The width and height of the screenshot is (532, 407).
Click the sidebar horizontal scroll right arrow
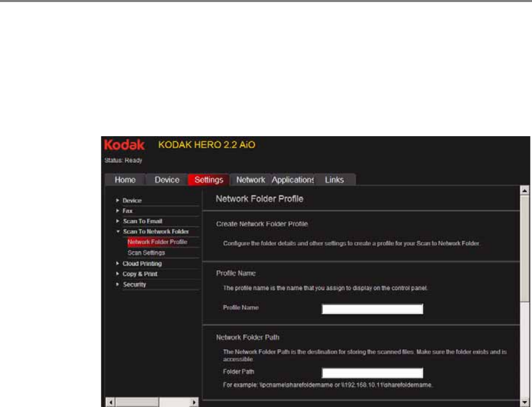pos(194,402)
